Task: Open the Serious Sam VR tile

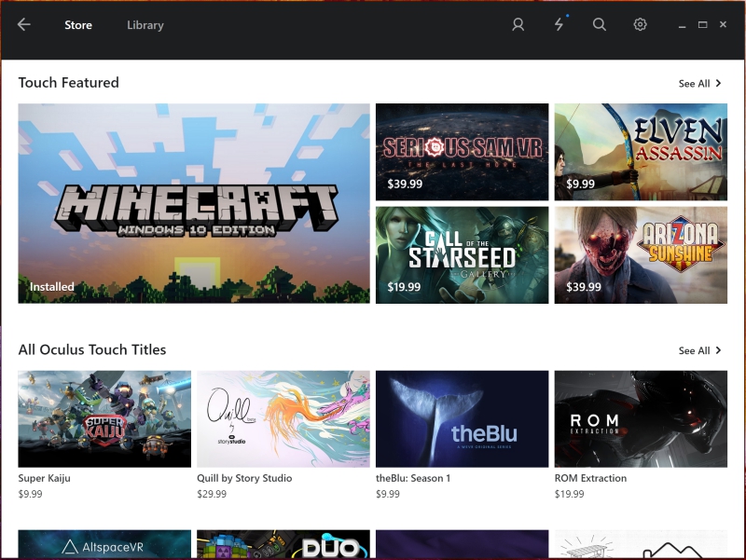Action: 462,152
